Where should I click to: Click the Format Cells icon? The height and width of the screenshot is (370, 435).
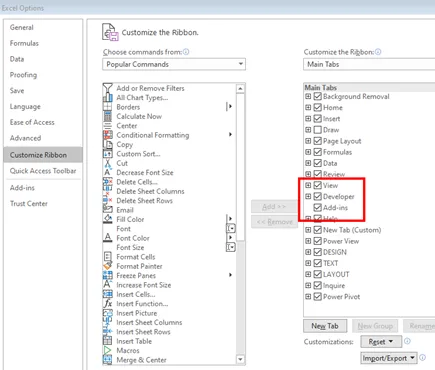coord(108,257)
